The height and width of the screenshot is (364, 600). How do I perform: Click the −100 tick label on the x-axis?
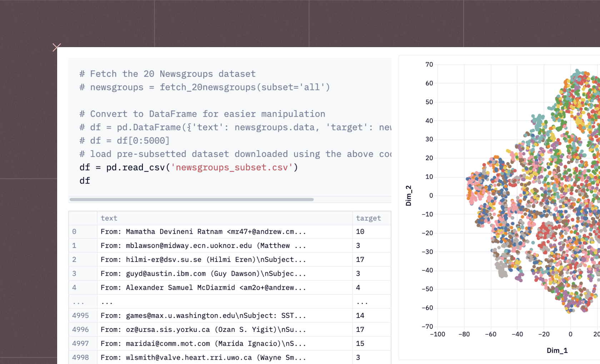438,334
